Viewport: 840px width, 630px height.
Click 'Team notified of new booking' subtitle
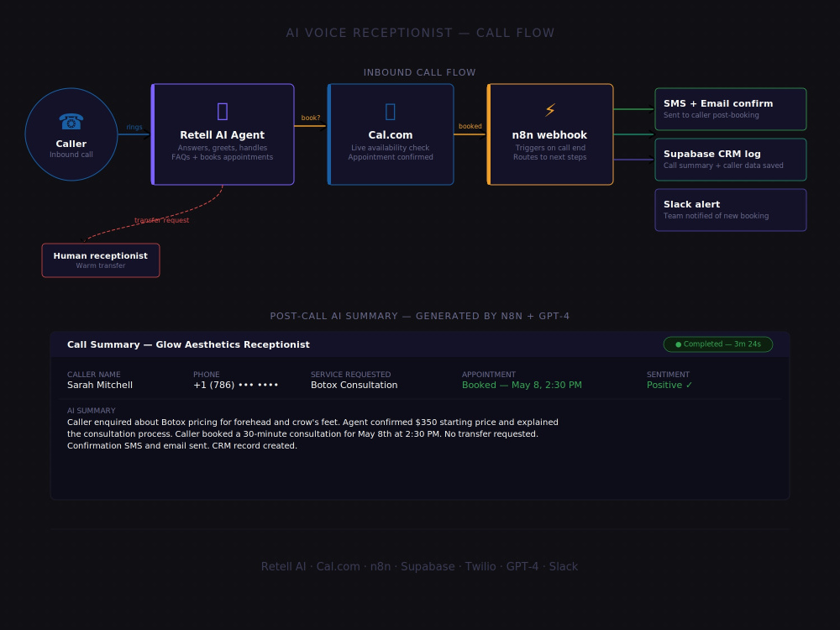coord(716,216)
